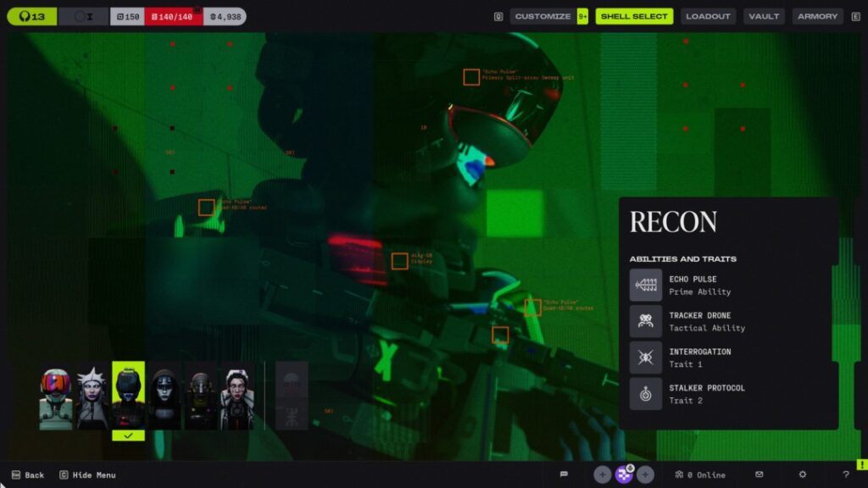Select the Tracker Drone ability icon

(x=645, y=321)
